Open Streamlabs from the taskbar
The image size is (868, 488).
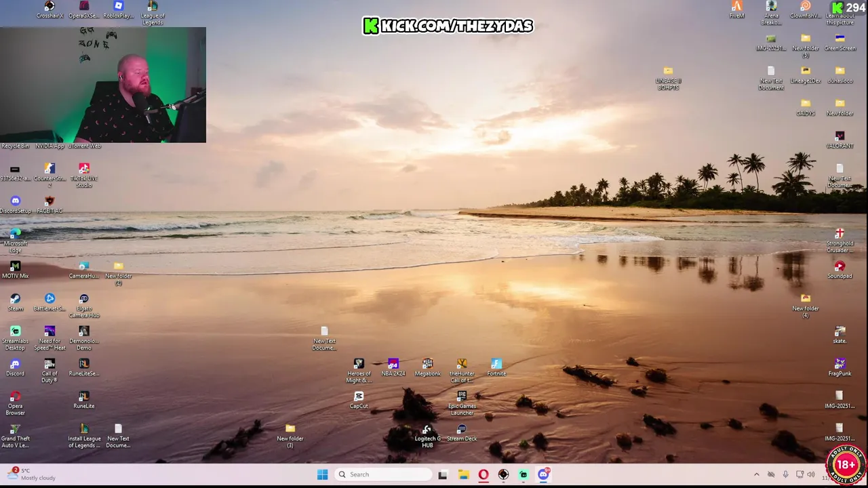[x=524, y=474]
